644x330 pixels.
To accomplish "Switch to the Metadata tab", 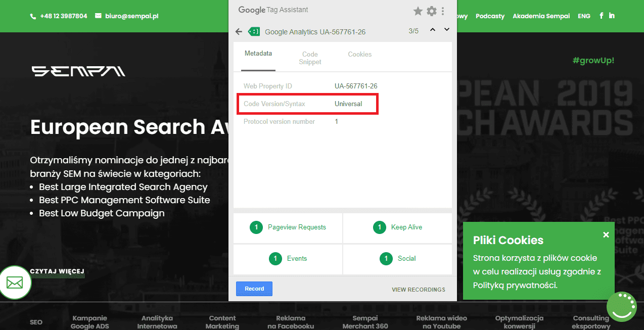I will click(258, 54).
